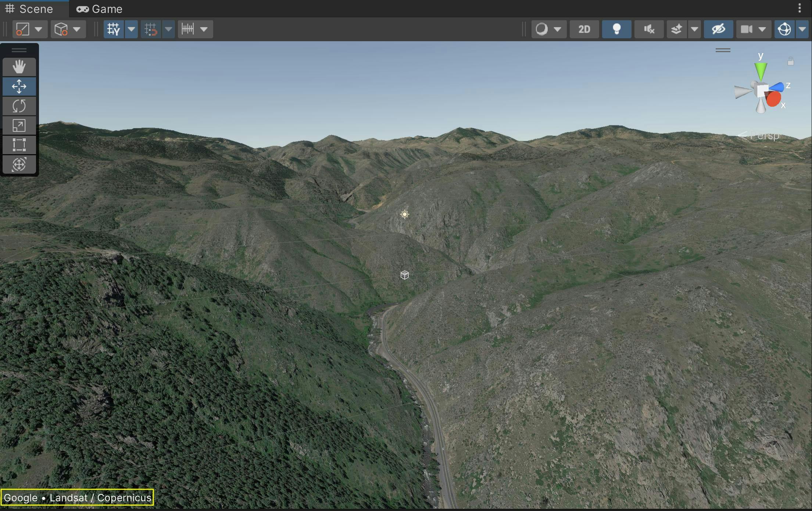Open the gizmos dropdown menu
The width and height of the screenshot is (812, 511).
[802, 29]
